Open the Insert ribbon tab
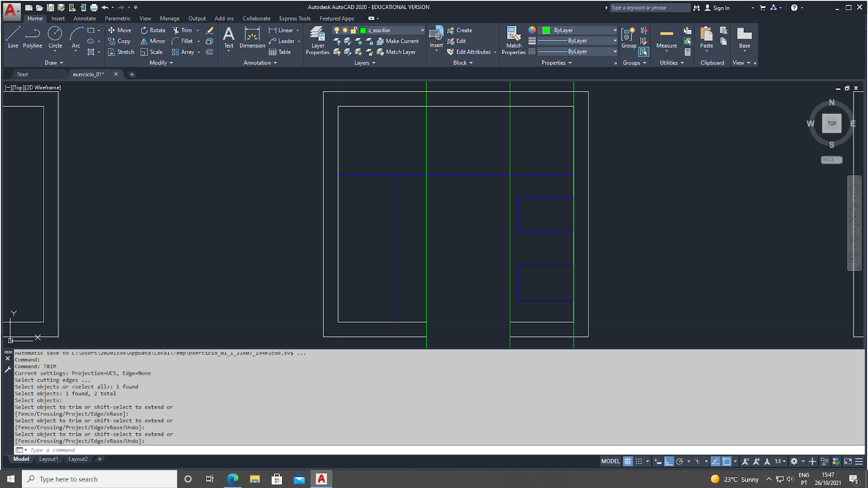The height and width of the screenshot is (488, 868). [x=58, y=18]
